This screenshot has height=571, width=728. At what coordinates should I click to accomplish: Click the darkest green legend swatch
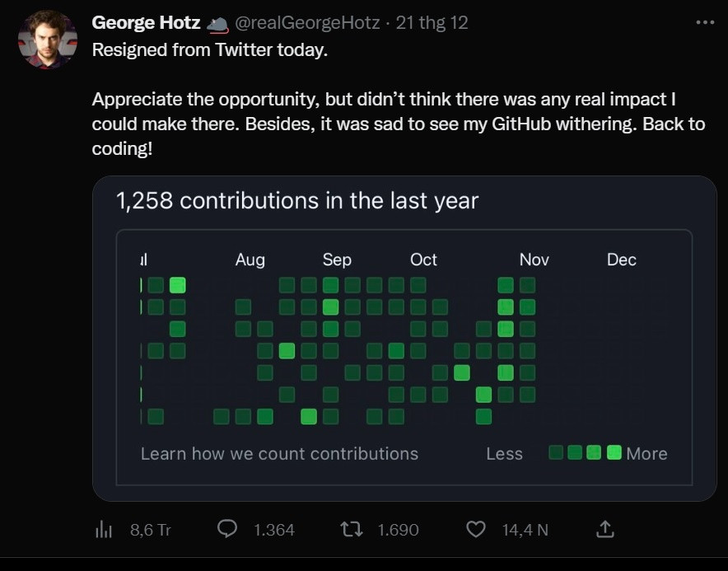556,452
